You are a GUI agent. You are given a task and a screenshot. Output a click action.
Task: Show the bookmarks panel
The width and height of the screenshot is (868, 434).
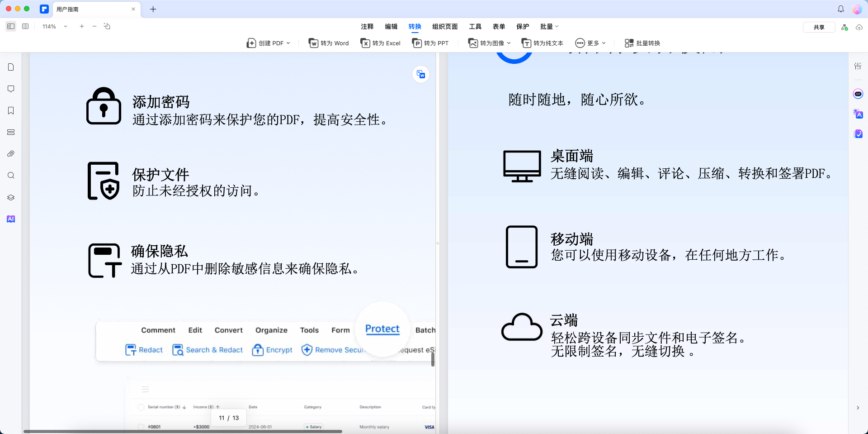click(11, 110)
